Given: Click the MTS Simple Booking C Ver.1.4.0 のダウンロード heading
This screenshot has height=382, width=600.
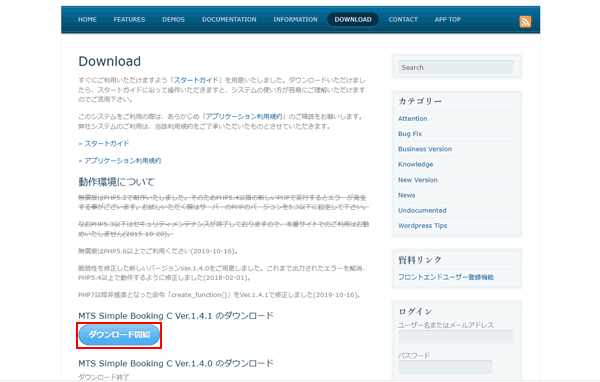Looking at the screenshot, I should (176, 363).
